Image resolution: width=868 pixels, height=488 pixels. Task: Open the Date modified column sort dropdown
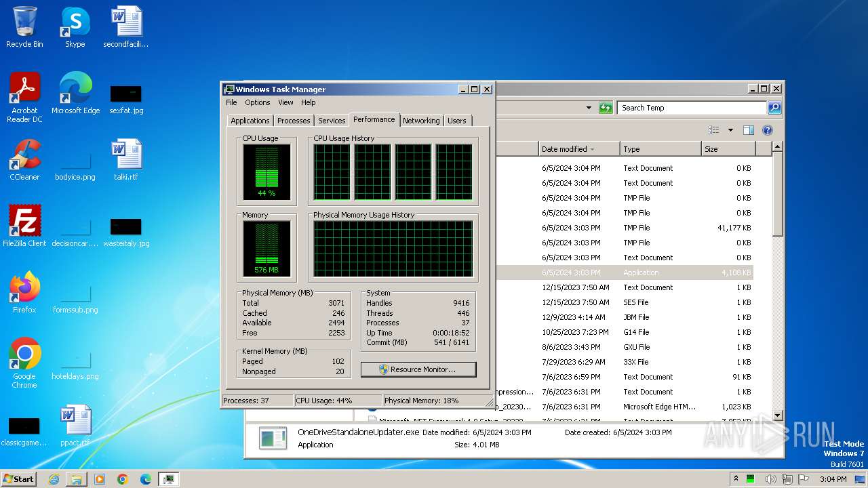pos(592,149)
